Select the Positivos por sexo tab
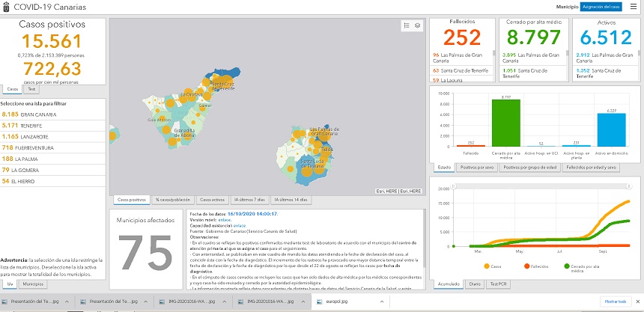Image resolution: width=644 pixels, height=312 pixels. point(476,167)
